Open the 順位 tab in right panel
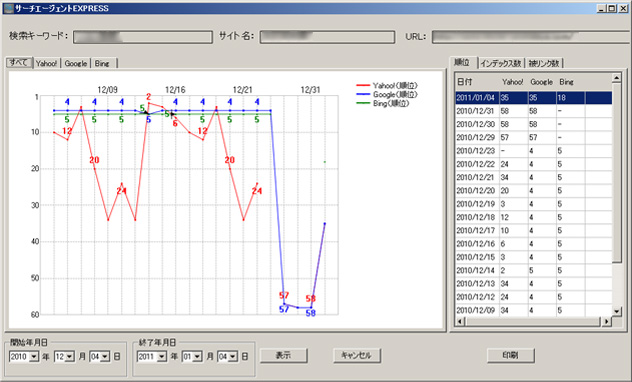 [x=463, y=62]
